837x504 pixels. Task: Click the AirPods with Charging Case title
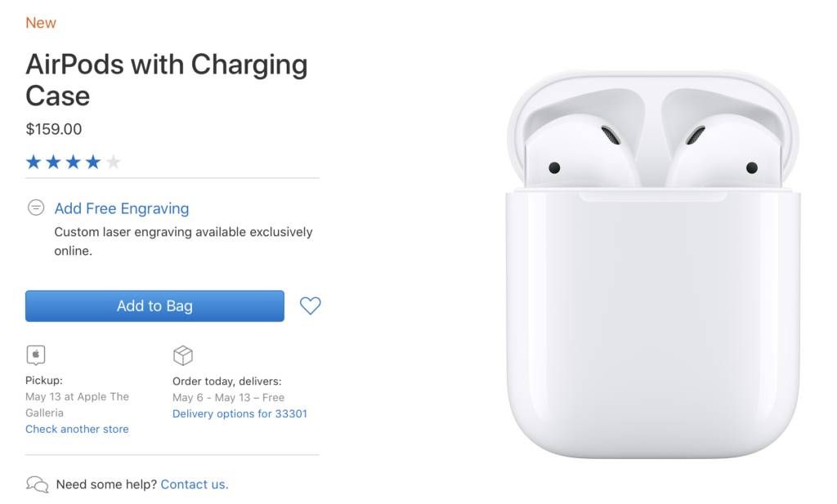[167, 80]
